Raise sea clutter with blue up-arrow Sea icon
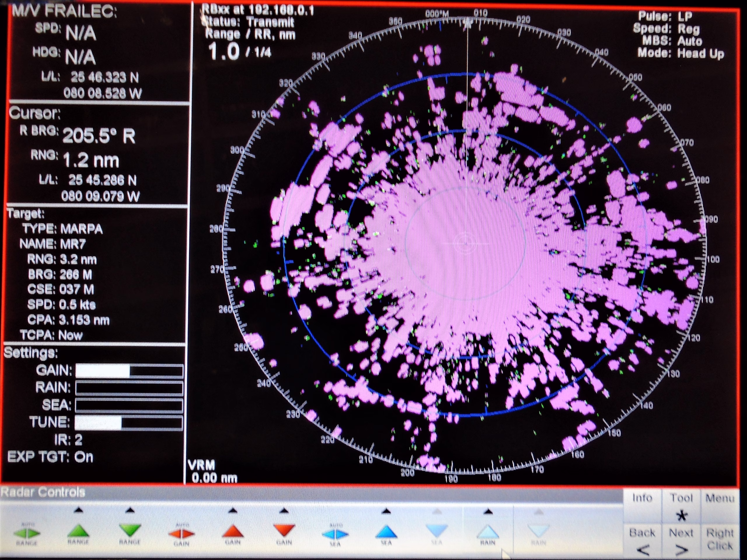The image size is (747, 560). pyautogui.click(x=386, y=531)
